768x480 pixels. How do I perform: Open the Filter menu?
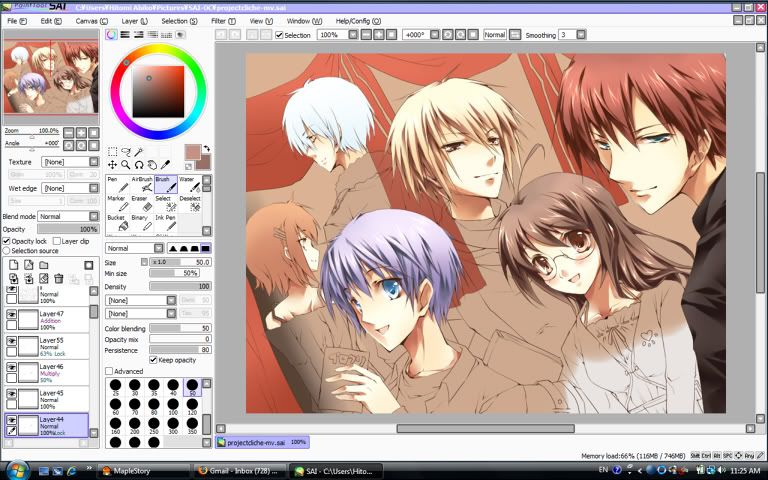(x=223, y=21)
